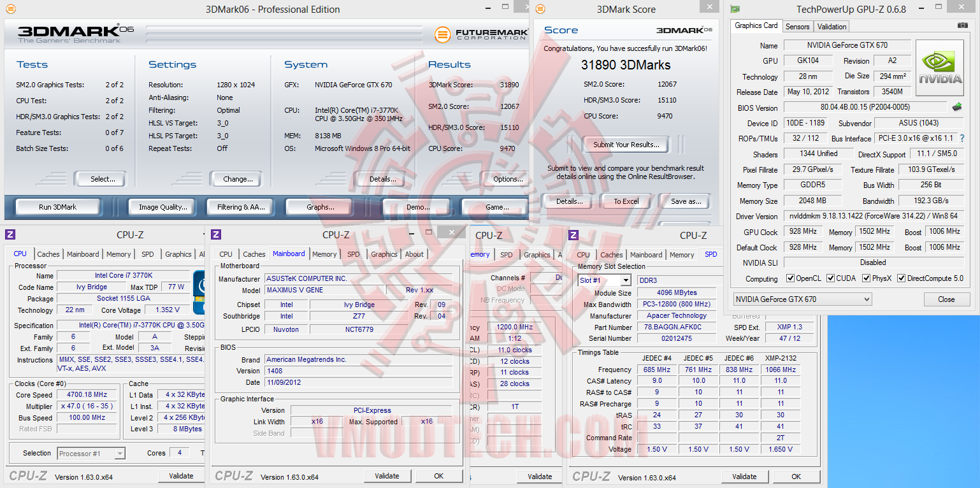Click the Z icon of the CPU-Z SPD window
The width and height of the screenshot is (980, 488).
pyautogui.click(x=573, y=235)
